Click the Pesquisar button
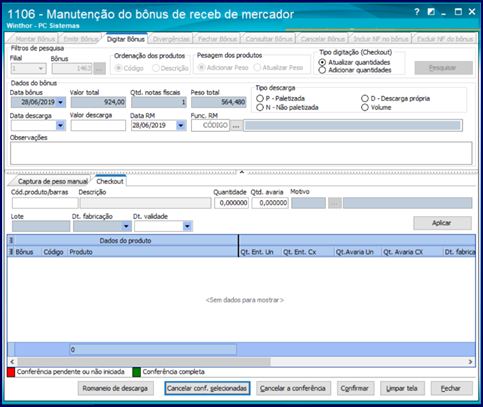Screen dimensions: 483x407 tap(443, 68)
